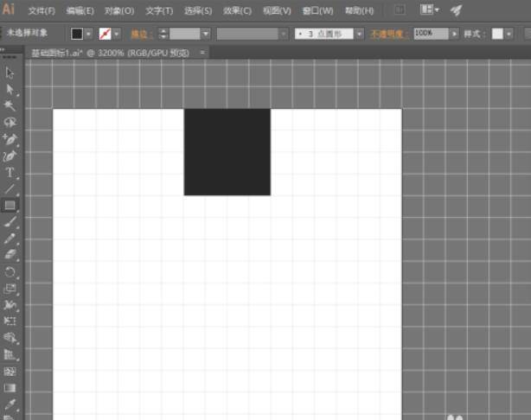Open the 文件(F) menu
The image size is (531, 420).
coord(41,11)
